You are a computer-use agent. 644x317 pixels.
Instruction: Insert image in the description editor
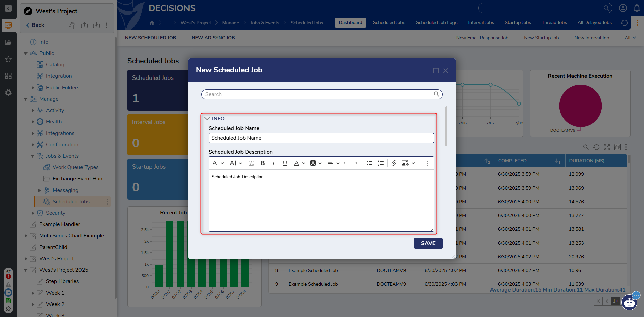405,163
